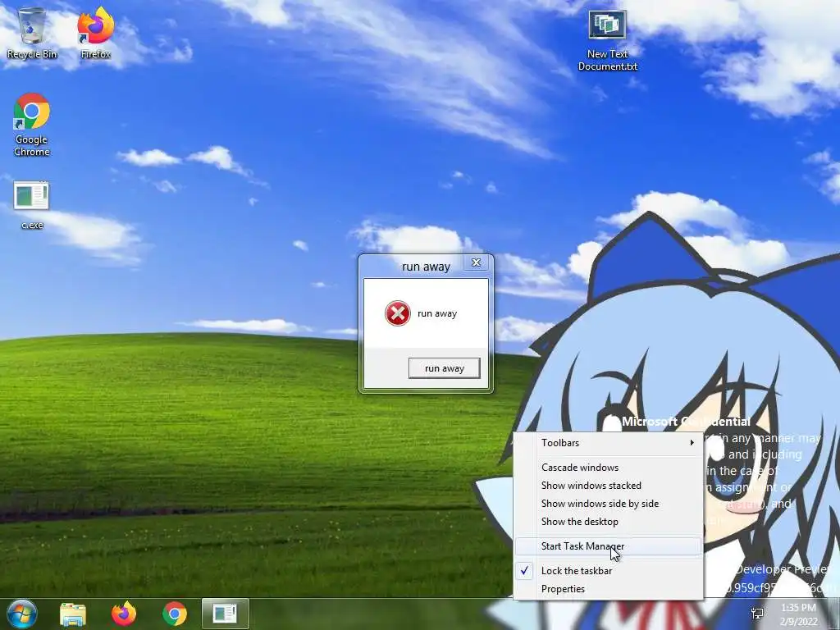This screenshot has width=840, height=630.
Task: Open the Windows Start orb
Action: click(21, 614)
